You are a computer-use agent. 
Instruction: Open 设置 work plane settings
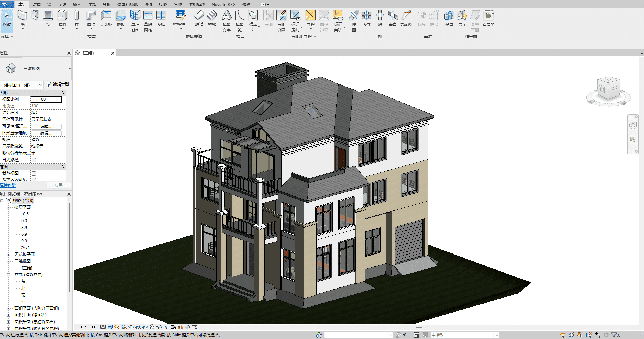coord(449,19)
